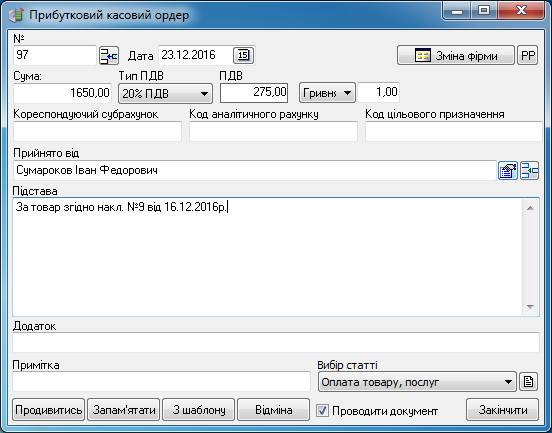
Task: Open the Гривня currency dropdown
Action: [327, 93]
